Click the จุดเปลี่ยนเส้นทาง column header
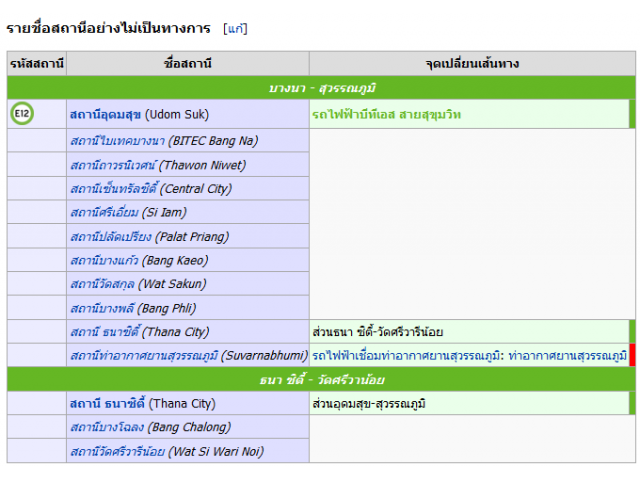This screenshot has width=640, height=480. click(x=472, y=64)
